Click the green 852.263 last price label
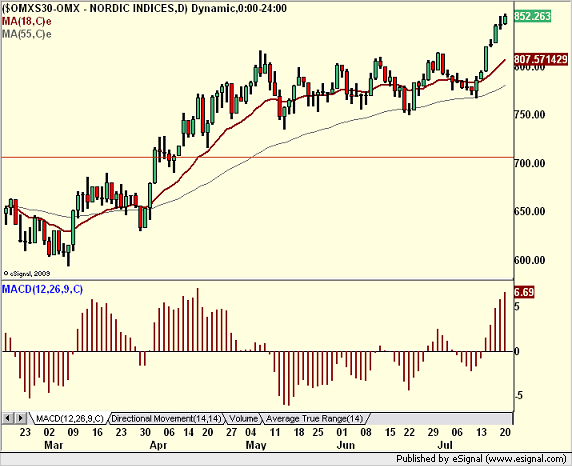Image resolution: width=572 pixels, height=466 pixels. [532, 16]
